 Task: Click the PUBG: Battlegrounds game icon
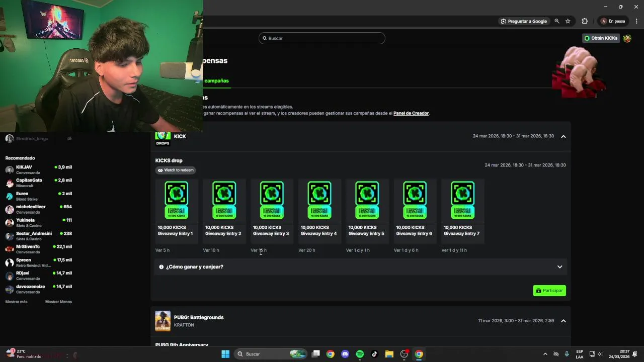163,321
